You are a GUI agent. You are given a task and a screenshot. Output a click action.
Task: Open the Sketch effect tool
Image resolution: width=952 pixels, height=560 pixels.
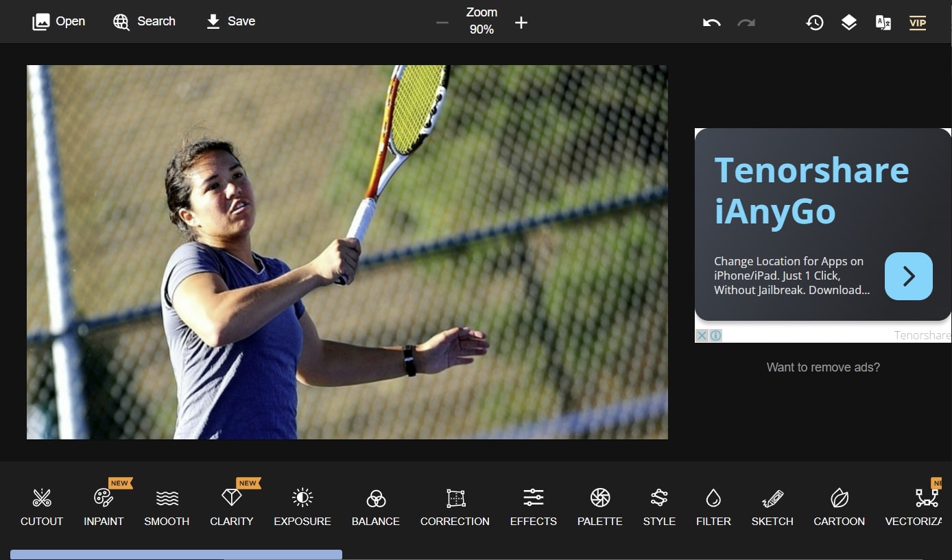tap(772, 507)
